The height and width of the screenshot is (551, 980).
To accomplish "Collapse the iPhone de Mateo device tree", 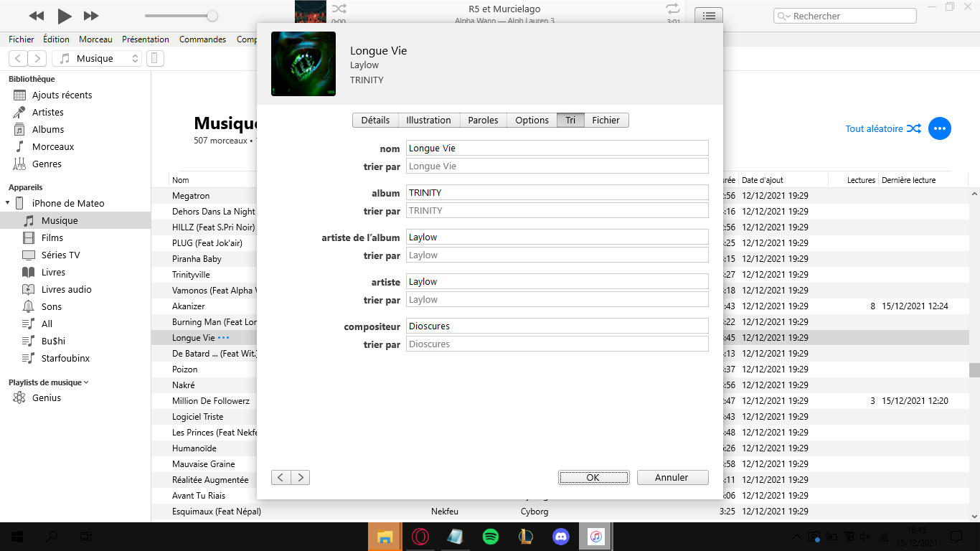I will pyautogui.click(x=7, y=203).
